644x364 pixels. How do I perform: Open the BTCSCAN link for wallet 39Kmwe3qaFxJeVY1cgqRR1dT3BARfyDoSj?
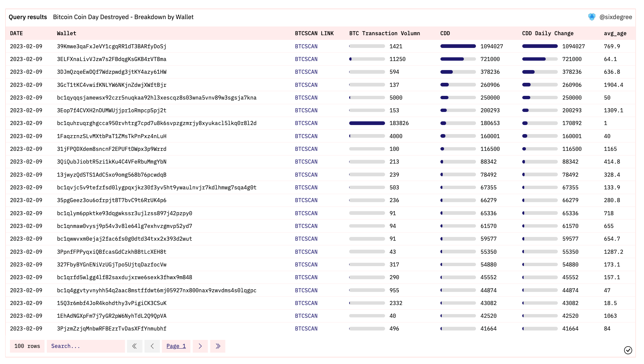coord(306,47)
